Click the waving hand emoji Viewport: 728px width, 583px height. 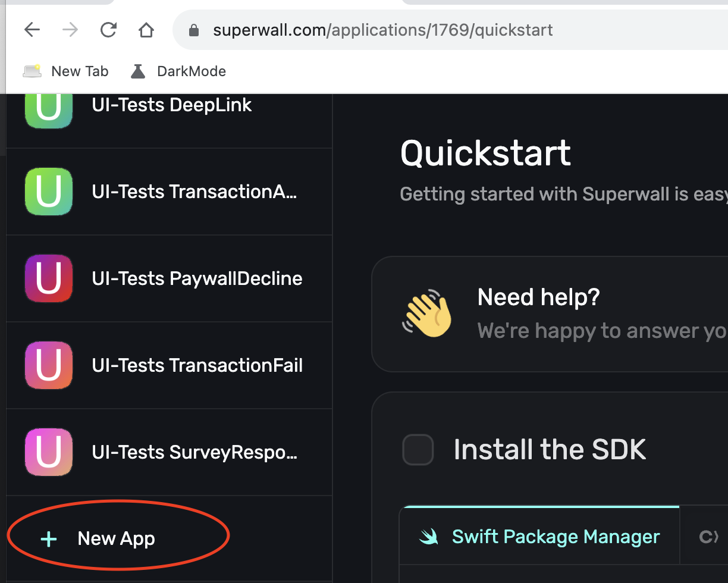pos(427,314)
